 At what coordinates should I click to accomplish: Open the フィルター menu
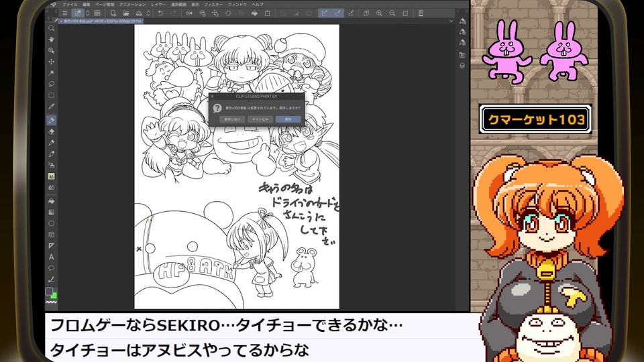click(x=213, y=4)
